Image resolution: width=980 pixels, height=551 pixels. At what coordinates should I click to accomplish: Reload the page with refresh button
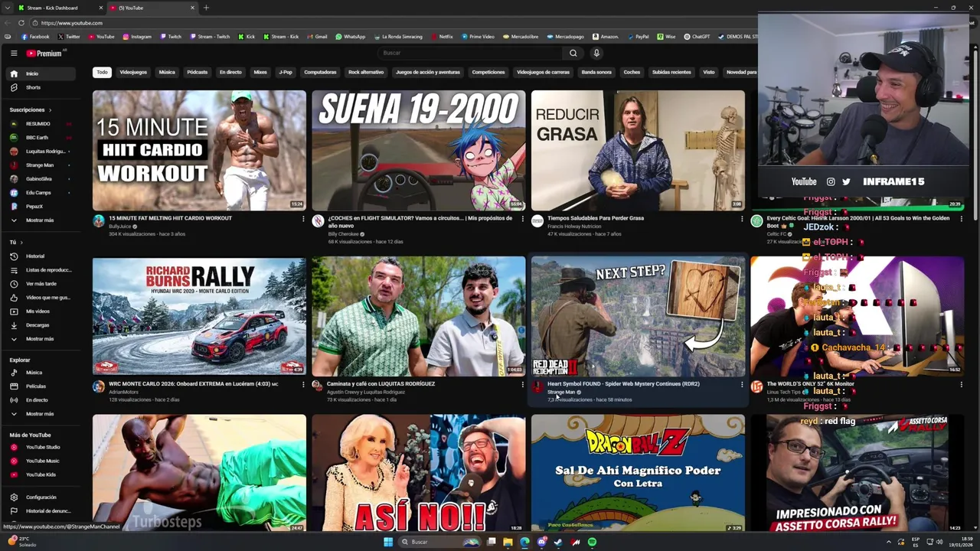pyautogui.click(x=21, y=23)
